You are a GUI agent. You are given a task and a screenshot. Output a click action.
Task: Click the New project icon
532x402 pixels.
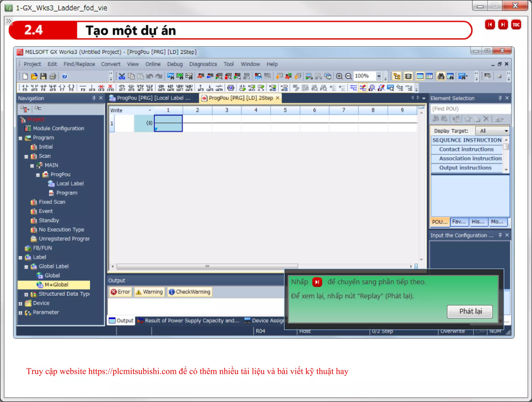point(25,76)
